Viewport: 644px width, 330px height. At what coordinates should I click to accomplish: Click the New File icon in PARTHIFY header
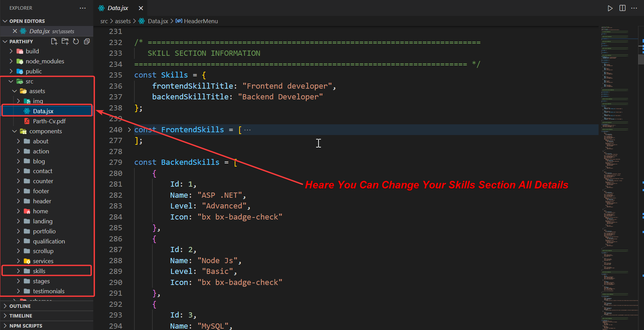(54, 42)
